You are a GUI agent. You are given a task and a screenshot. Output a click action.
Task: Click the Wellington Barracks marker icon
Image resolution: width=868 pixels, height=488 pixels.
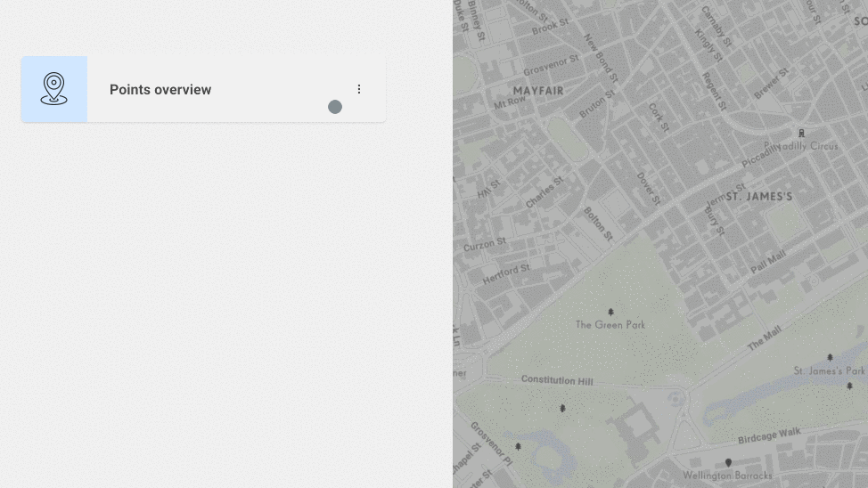[x=728, y=463]
